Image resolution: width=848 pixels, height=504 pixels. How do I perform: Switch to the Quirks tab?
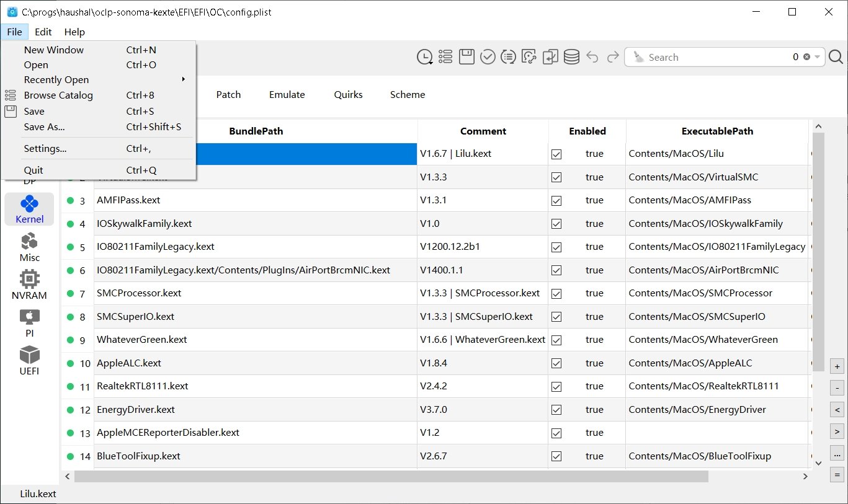(x=348, y=95)
